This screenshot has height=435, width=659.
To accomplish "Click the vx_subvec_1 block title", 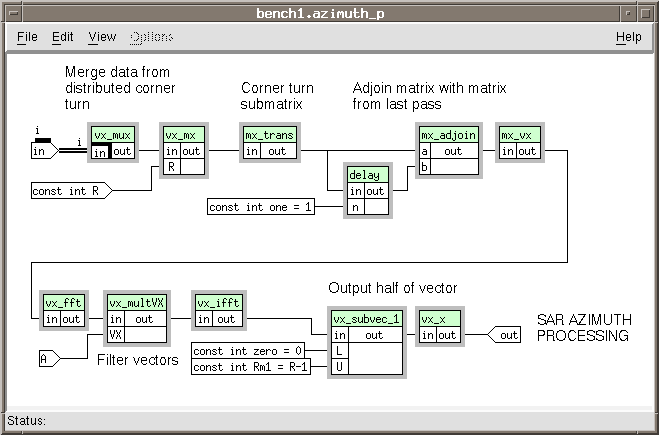I will coord(366,319).
